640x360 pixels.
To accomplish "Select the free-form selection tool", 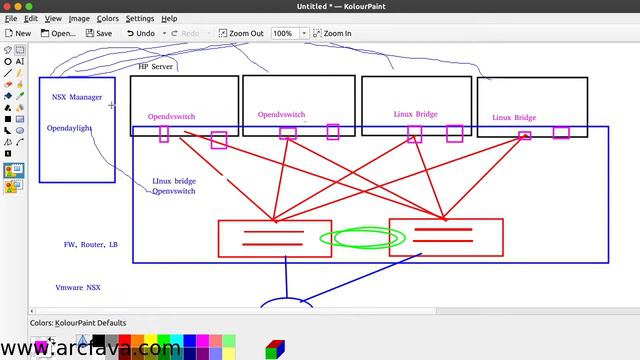I will pyautogui.click(x=8, y=50).
